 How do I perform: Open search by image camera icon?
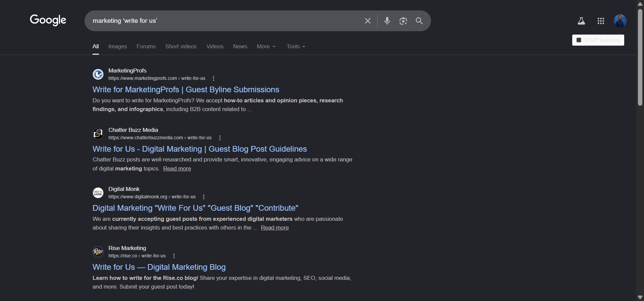pyautogui.click(x=403, y=21)
